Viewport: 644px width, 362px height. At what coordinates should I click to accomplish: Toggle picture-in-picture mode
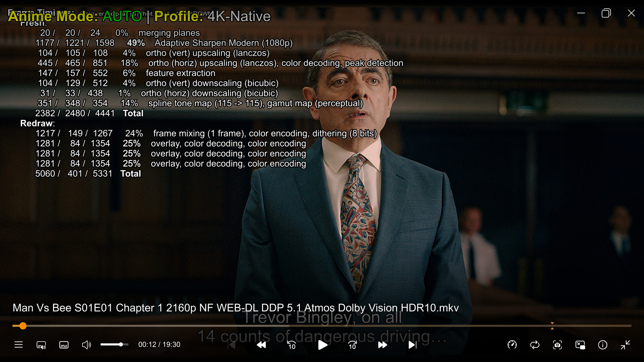pyautogui.click(x=580, y=345)
